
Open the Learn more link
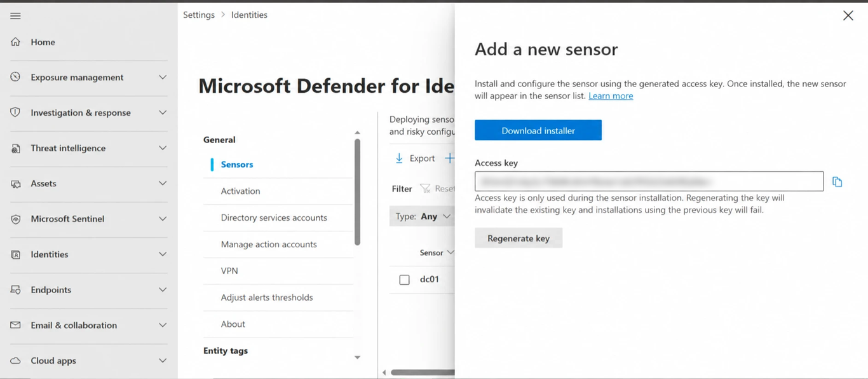click(x=611, y=95)
